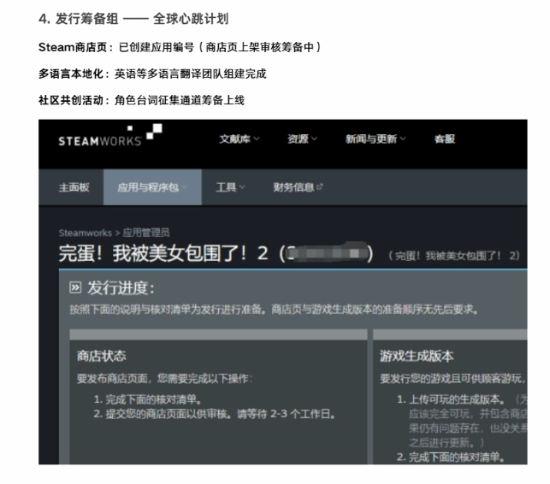
Task: Expand the chevron next to 应用与程序包
Action: click(185, 188)
